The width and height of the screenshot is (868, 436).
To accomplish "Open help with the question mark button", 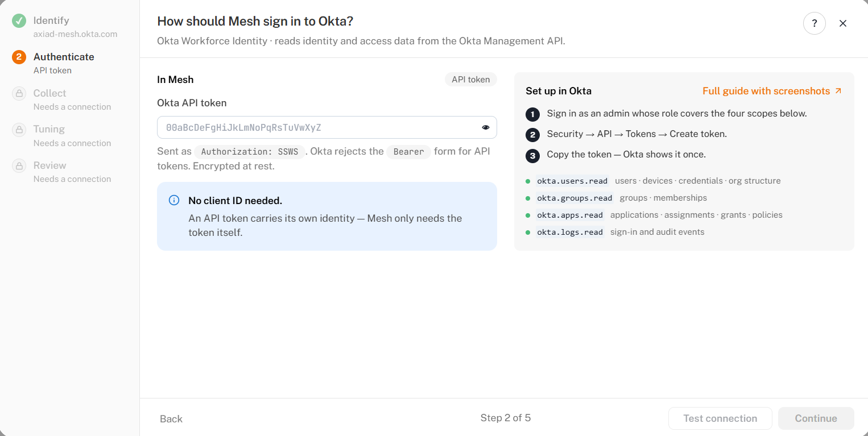I will coord(815,23).
